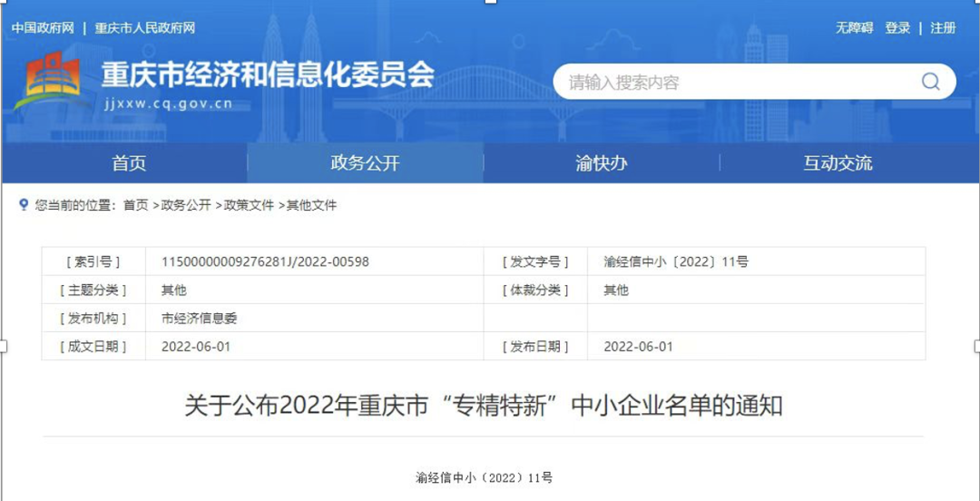Select the 政务公开 navigation tab
Screen dimensions: 980x501
[365, 163]
